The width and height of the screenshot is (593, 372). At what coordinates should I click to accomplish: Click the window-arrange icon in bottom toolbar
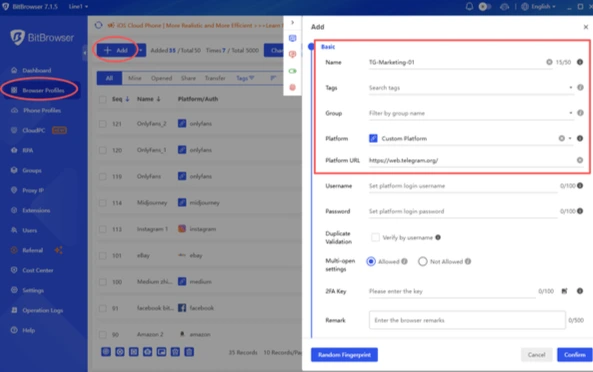pyautogui.click(x=161, y=352)
